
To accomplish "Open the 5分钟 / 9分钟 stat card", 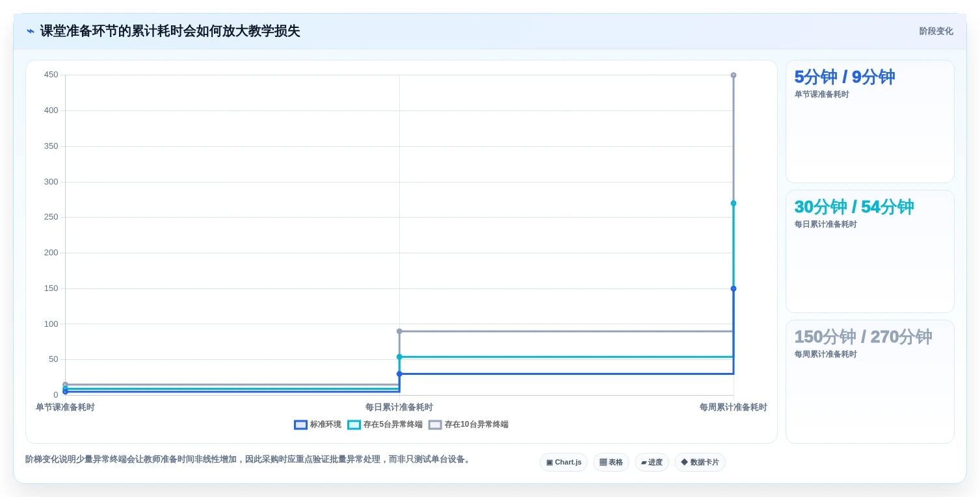I will point(870,121).
